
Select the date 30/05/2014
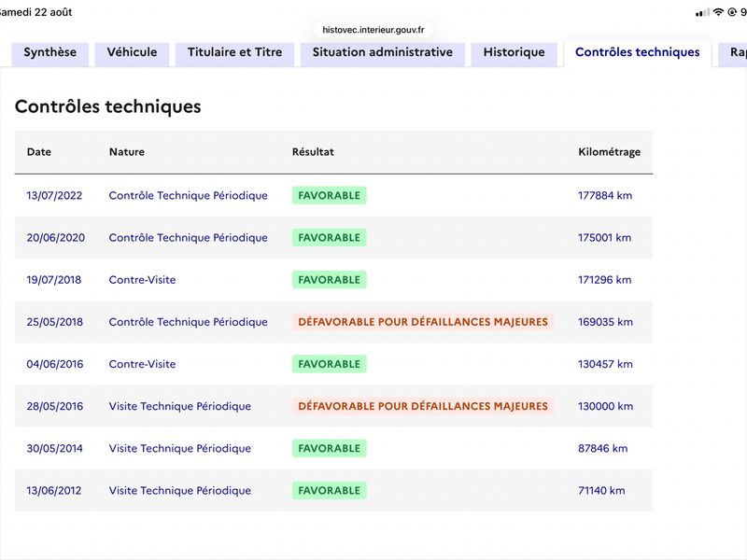[54, 449]
